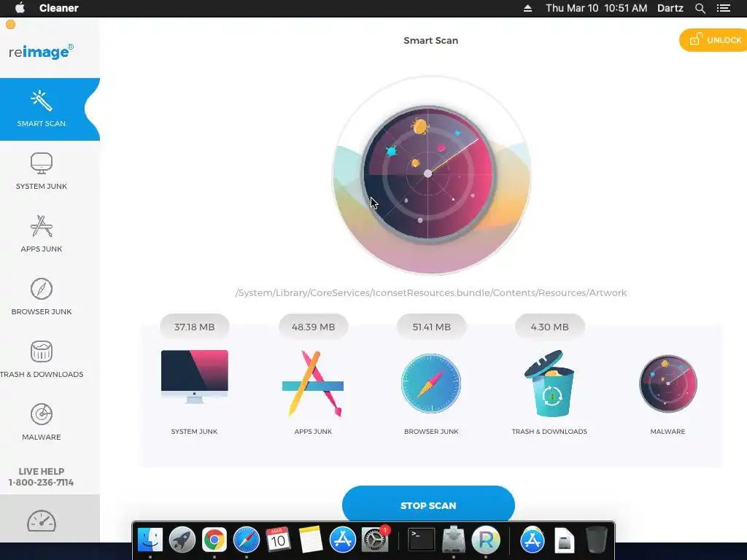The image size is (747, 560).
Task: Open Finder from the Dock
Action: [150, 540]
